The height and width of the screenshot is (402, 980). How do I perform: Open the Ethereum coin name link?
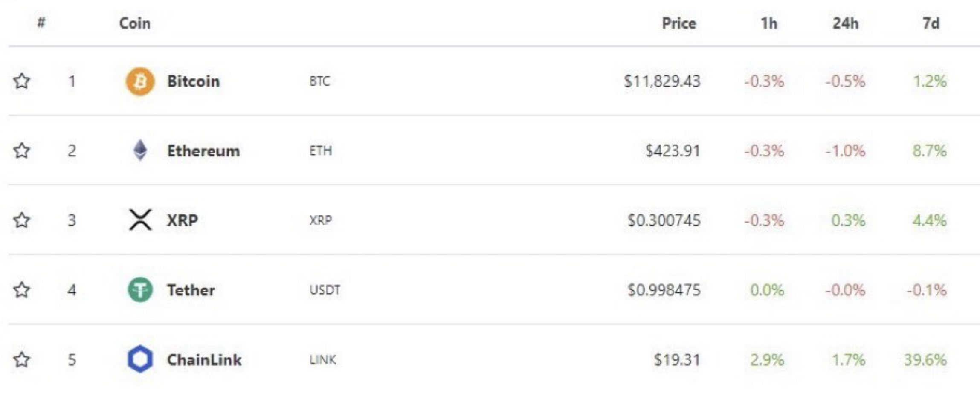click(203, 151)
